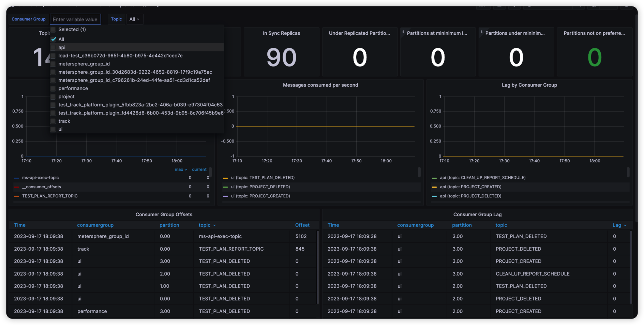Viewport: 644px width, 325px height.
Task: Check the project consumer group option
Action: [53, 97]
